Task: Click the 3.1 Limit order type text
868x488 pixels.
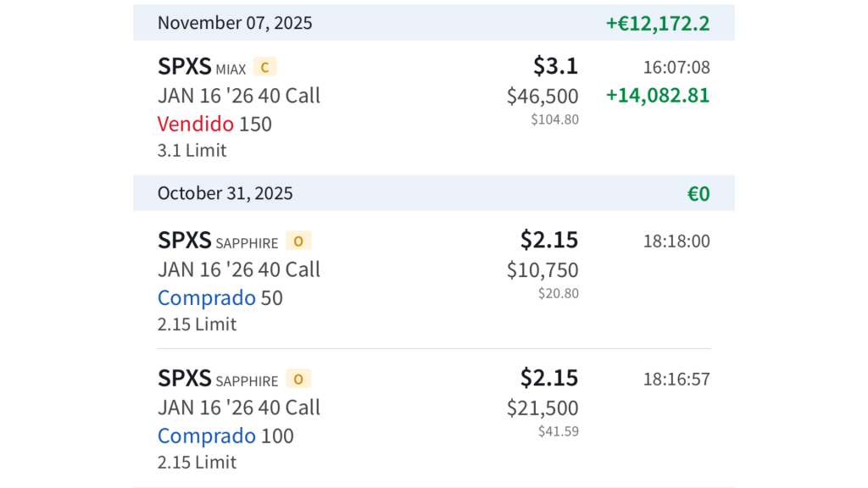Action: (x=192, y=150)
